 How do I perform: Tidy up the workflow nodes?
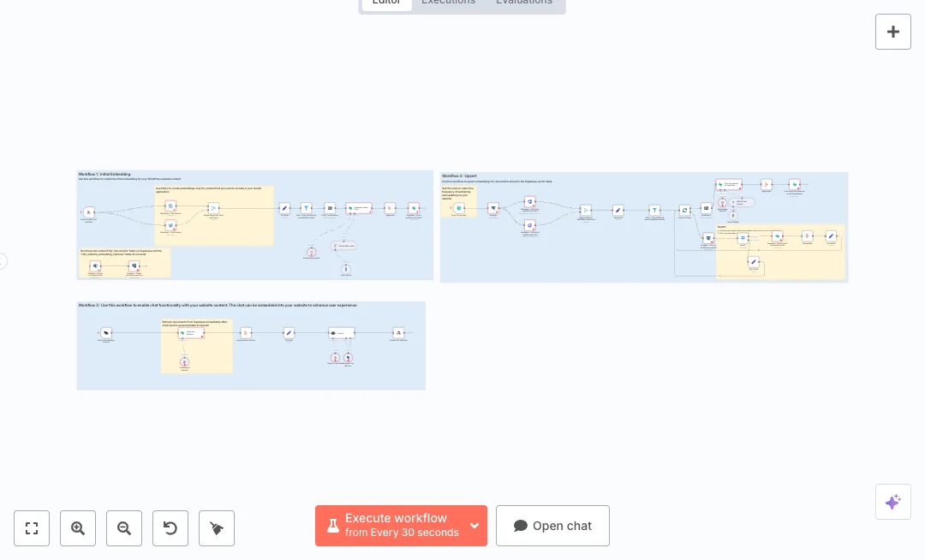pos(217,528)
